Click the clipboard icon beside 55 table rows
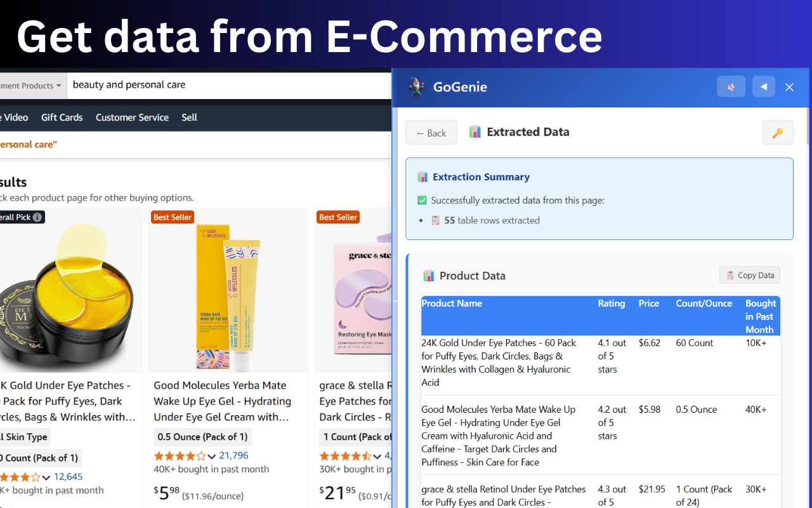The image size is (812, 508). coord(436,220)
